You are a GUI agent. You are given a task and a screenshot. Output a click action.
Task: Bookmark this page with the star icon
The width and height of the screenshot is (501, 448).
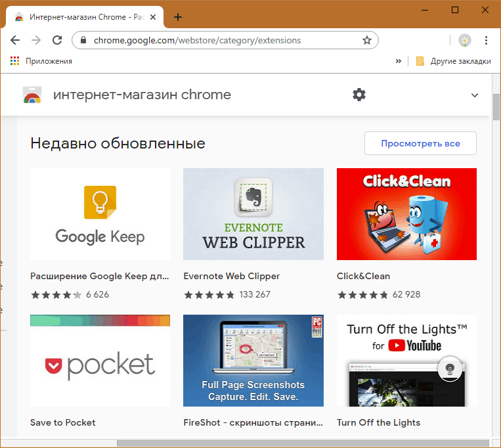367,40
